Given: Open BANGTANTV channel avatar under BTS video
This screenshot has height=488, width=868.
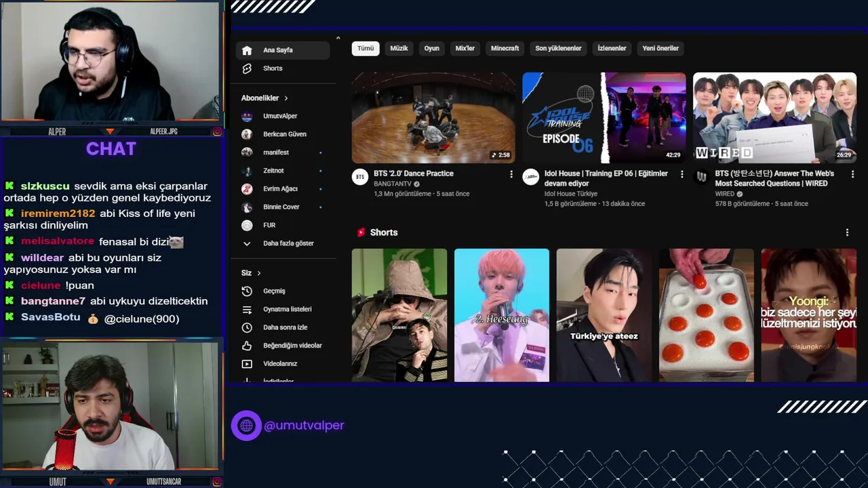Looking at the screenshot, I should click(359, 177).
